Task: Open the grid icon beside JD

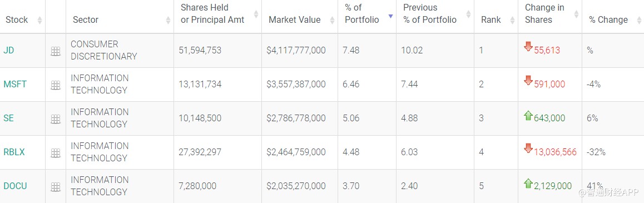Action: coord(56,51)
